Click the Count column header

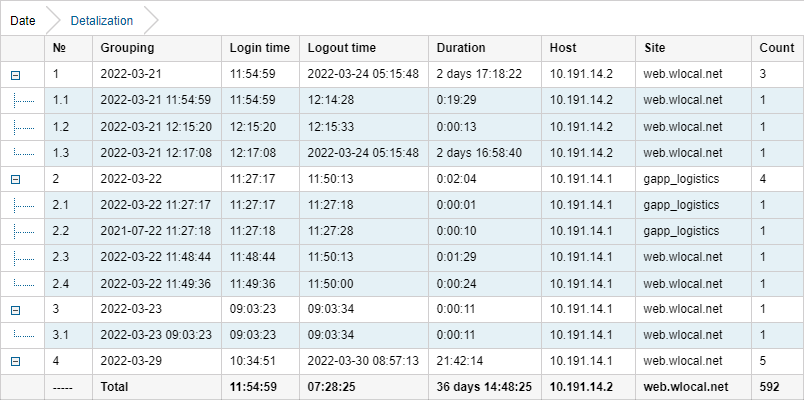coord(776,48)
